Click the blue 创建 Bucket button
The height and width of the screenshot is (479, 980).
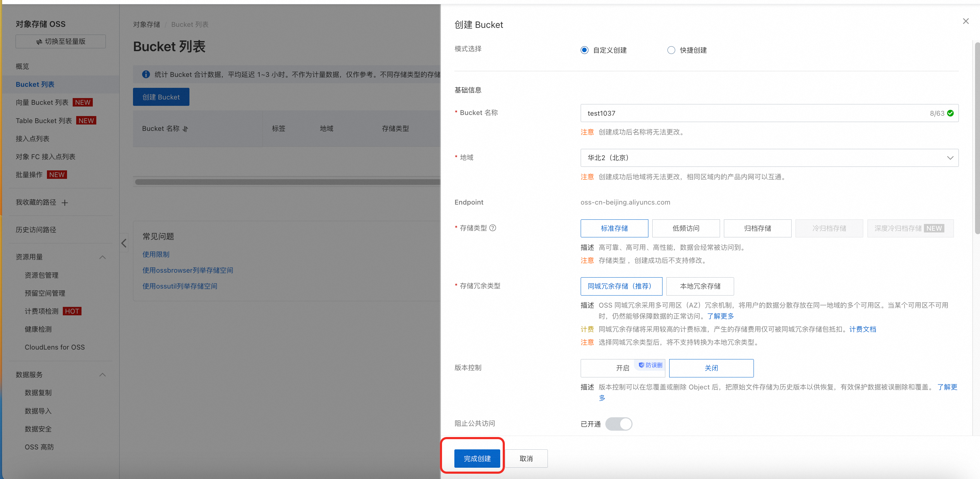[161, 97]
